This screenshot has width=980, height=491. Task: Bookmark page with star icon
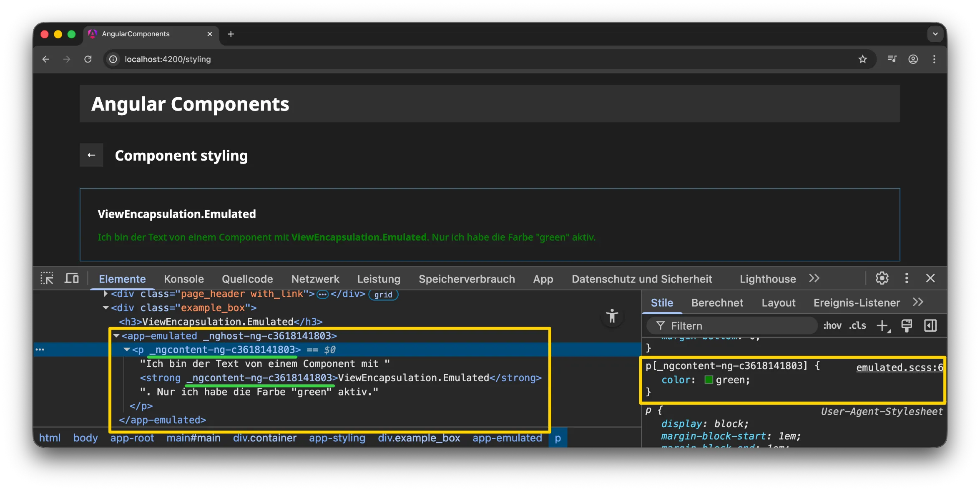(x=862, y=59)
